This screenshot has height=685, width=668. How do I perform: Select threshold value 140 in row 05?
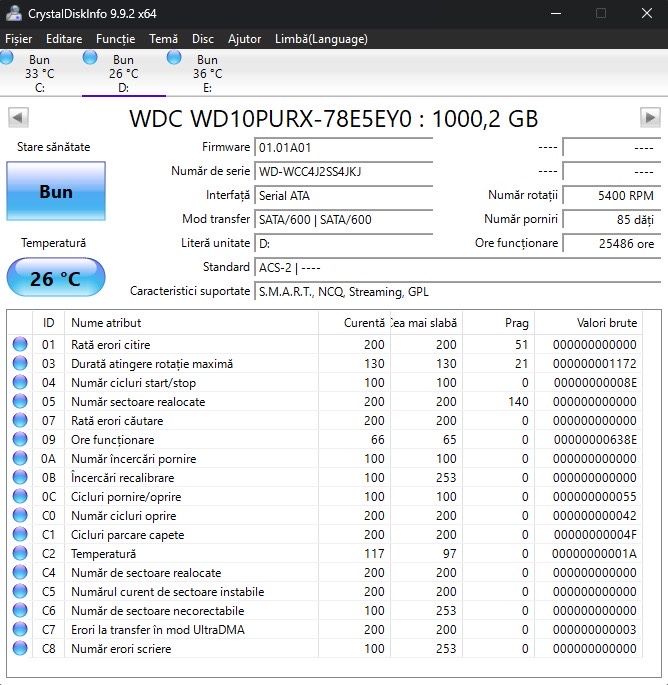(x=518, y=401)
